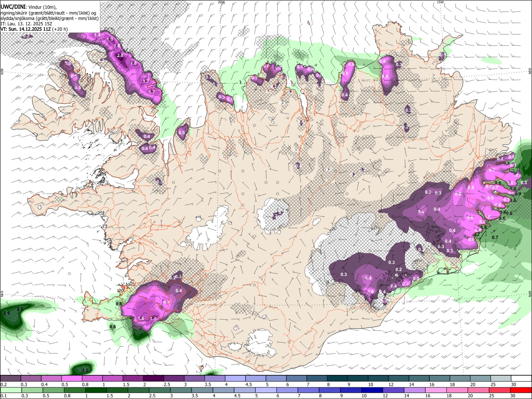The width and height of the screenshot is (532, 399).
Task: Click the 1.6 value in the southwest snow area
Action: [141, 318]
